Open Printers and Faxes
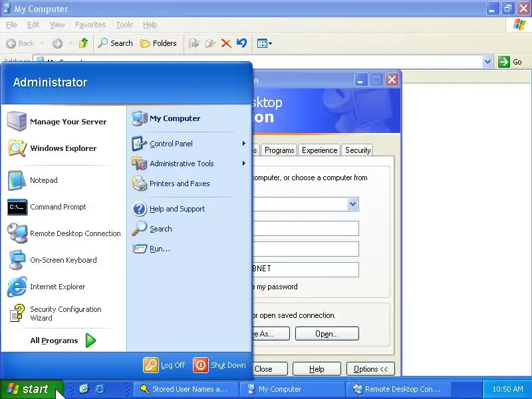 click(190, 184)
